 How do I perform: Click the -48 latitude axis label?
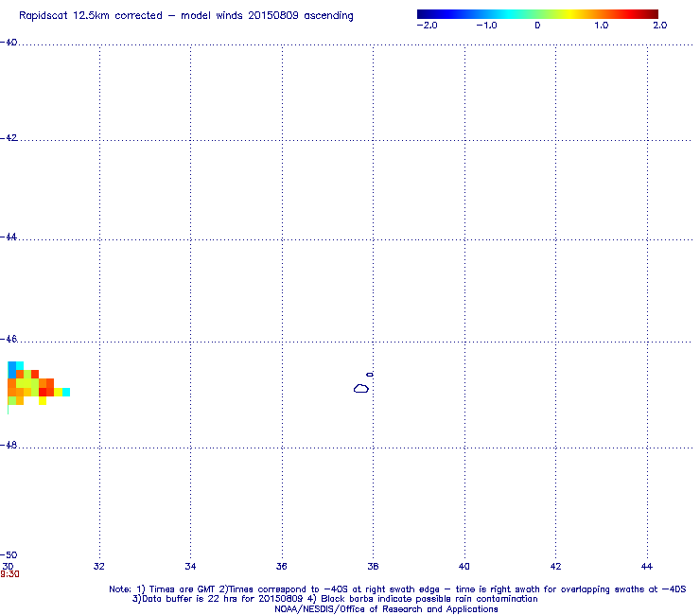click(x=9, y=445)
